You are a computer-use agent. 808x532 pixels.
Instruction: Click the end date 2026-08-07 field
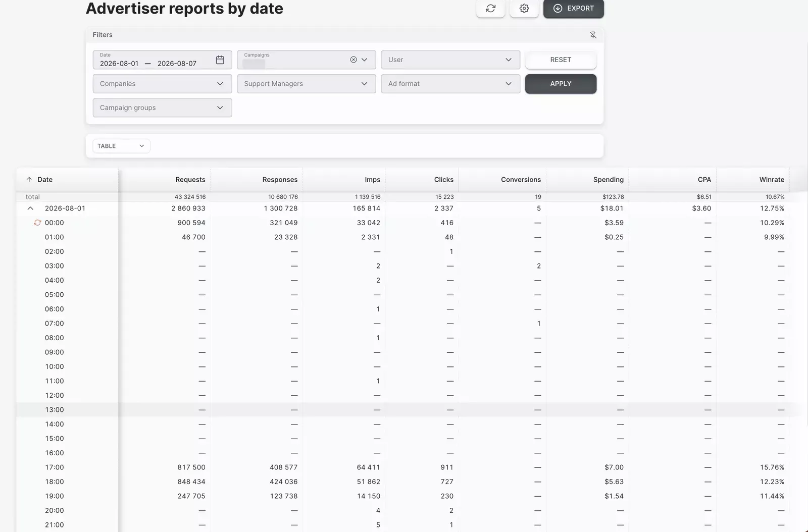(x=177, y=64)
